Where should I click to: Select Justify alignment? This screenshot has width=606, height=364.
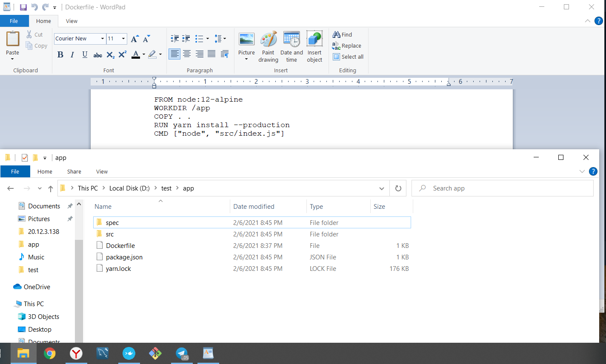pos(212,54)
